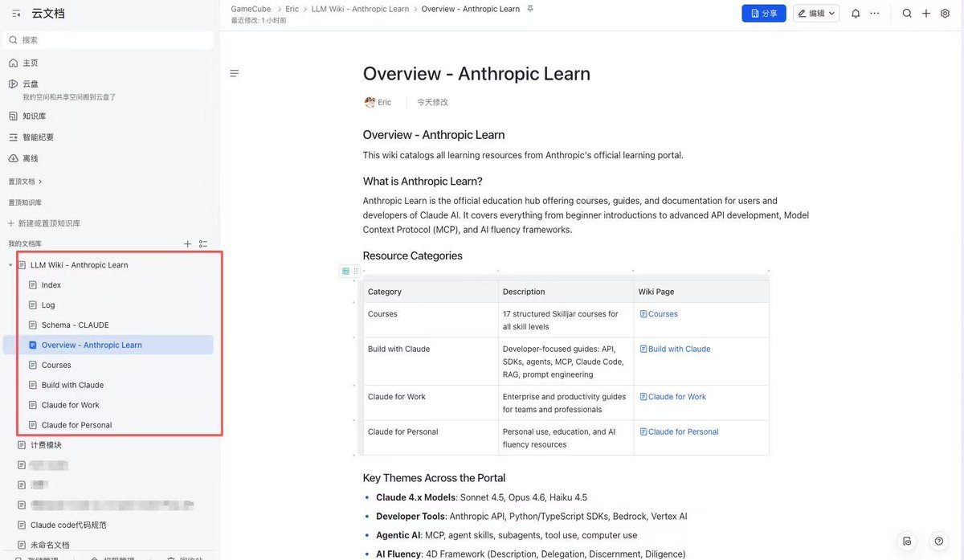The image size is (964, 560).
Task: Click the 今天修改 modified text under the title
Action: [x=432, y=102]
